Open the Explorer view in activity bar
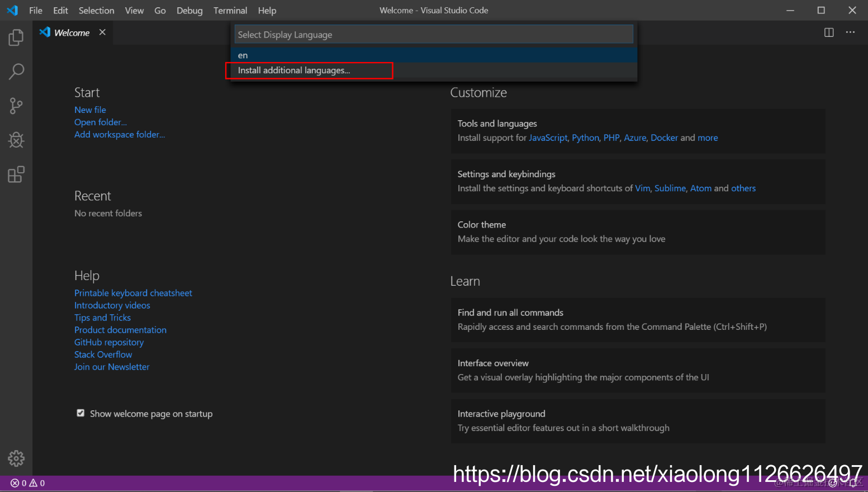868x492 pixels. (16, 37)
